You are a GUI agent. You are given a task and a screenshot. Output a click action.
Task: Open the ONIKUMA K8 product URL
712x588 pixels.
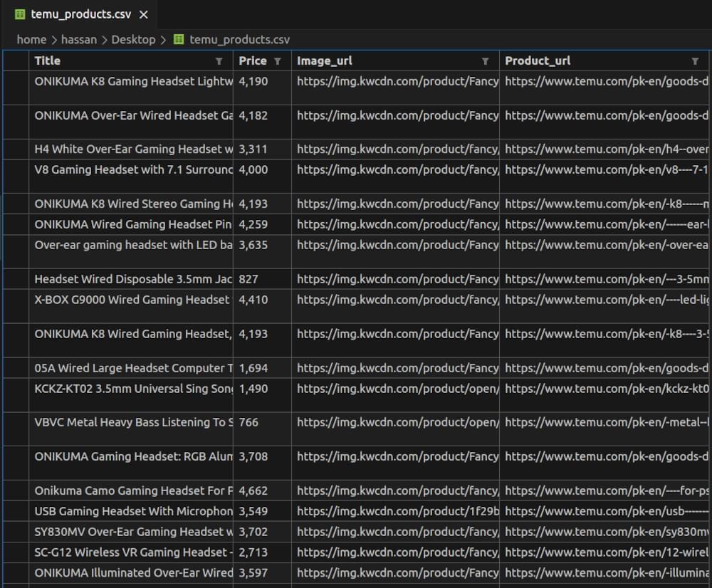(605, 81)
